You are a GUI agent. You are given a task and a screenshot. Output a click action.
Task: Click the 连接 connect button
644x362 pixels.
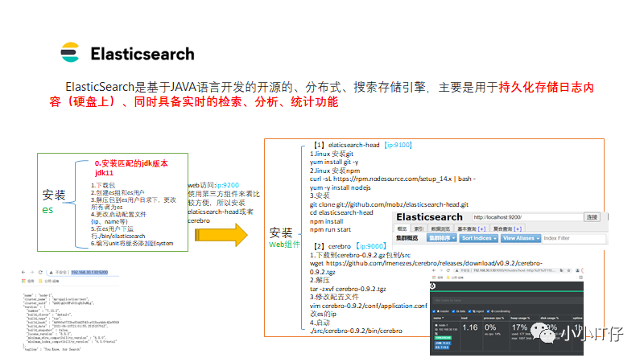tap(592, 216)
